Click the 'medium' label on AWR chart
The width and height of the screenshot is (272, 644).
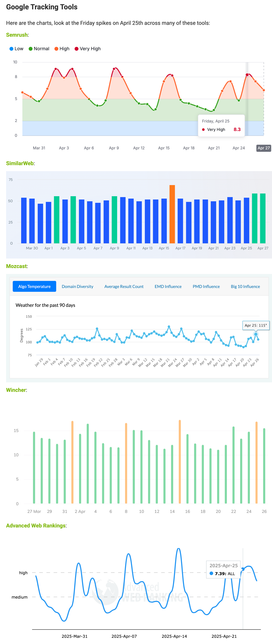(x=19, y=597)
